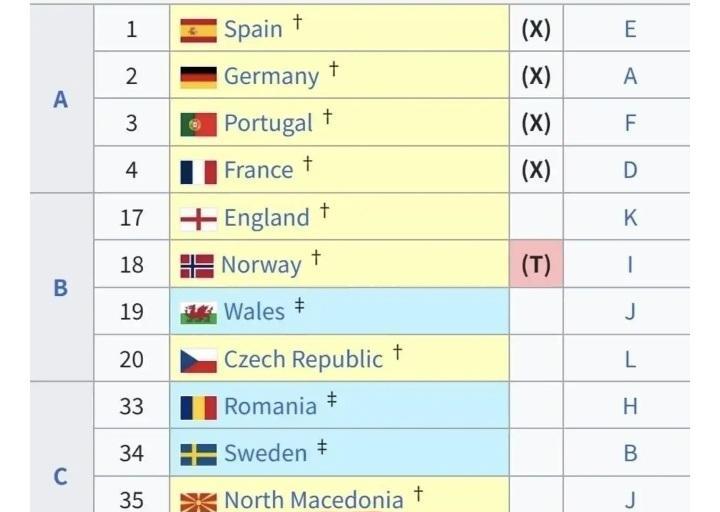
Task: Go to the North Macedonia page
Action: pos(313,500)
